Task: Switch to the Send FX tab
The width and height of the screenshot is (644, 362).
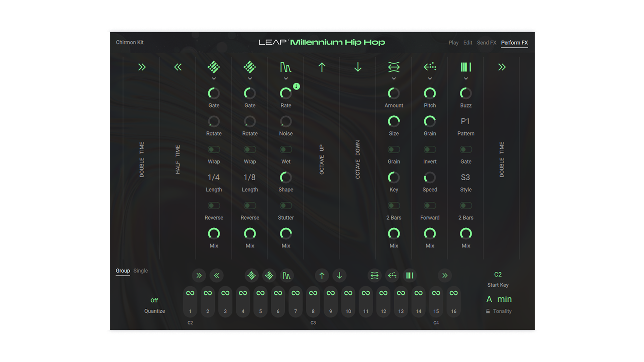Action: [x=486, y=43]
